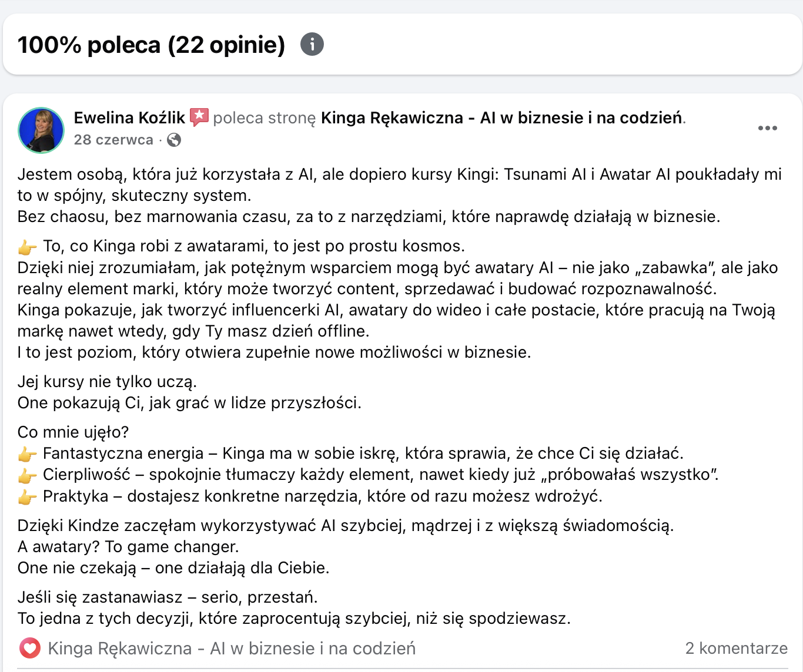Click the red recommendation star badge
Image resolution: width=803 pixels, height=672 pixels.
coord(199,117)
